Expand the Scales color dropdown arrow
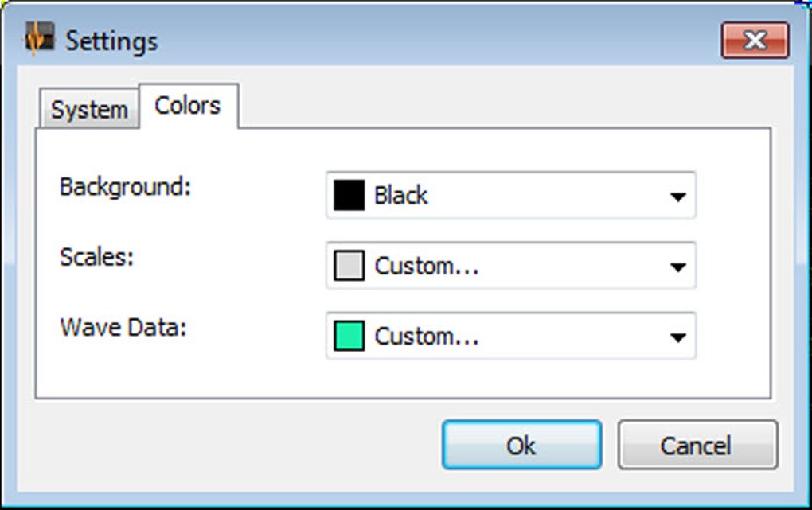Screen dimensions: 812x510 tap(677, 267)
